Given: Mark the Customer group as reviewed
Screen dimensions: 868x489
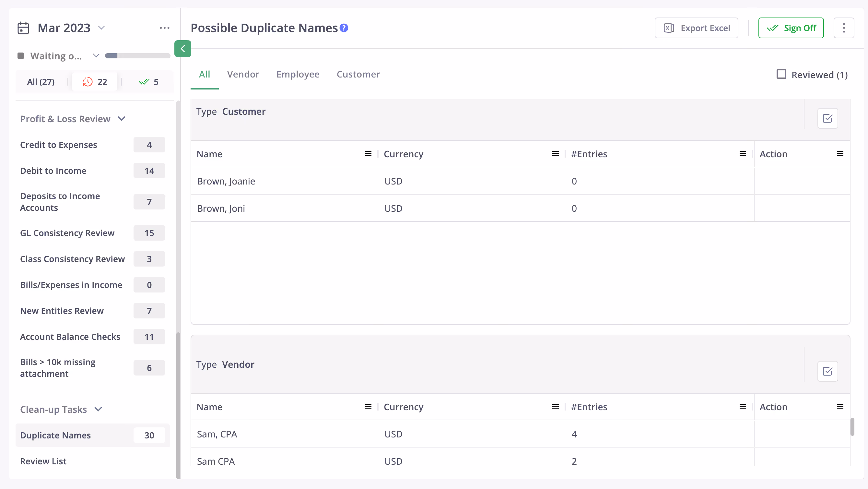Looking at the screenshot, I should (x=827, y=118).
